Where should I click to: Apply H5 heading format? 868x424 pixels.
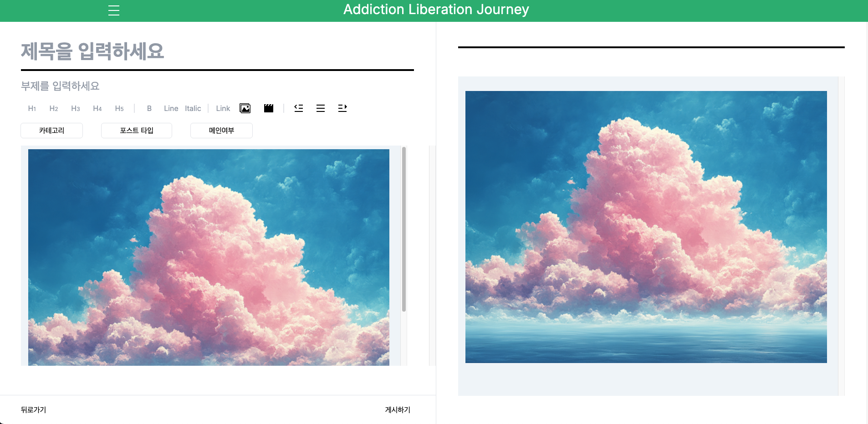[x=119, y=108]
